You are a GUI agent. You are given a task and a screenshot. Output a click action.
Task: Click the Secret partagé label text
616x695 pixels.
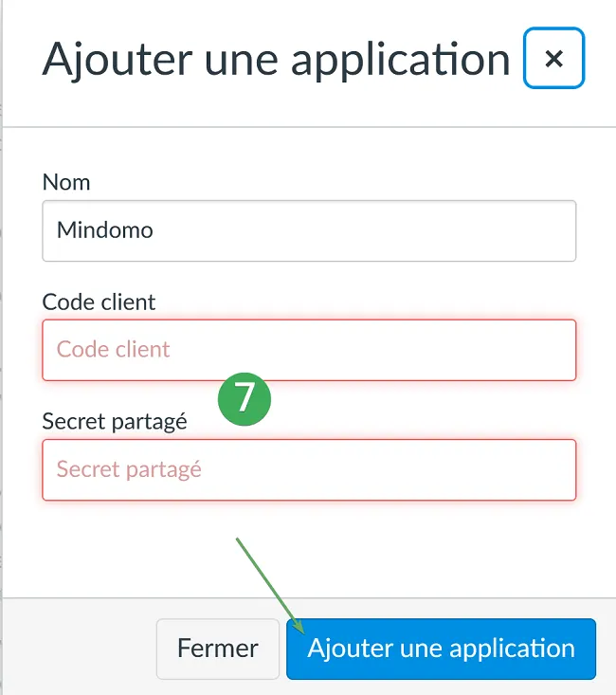(x=115, y=422)
